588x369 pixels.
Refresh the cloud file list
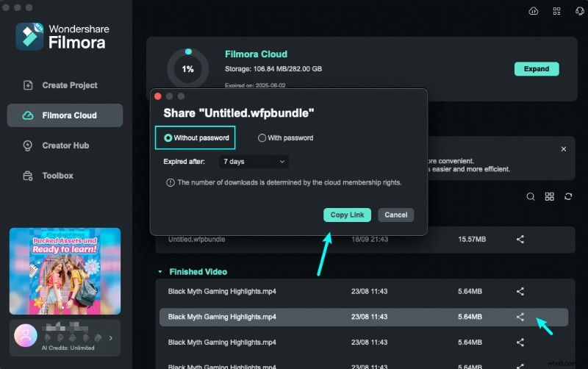[x=567, y=197]
